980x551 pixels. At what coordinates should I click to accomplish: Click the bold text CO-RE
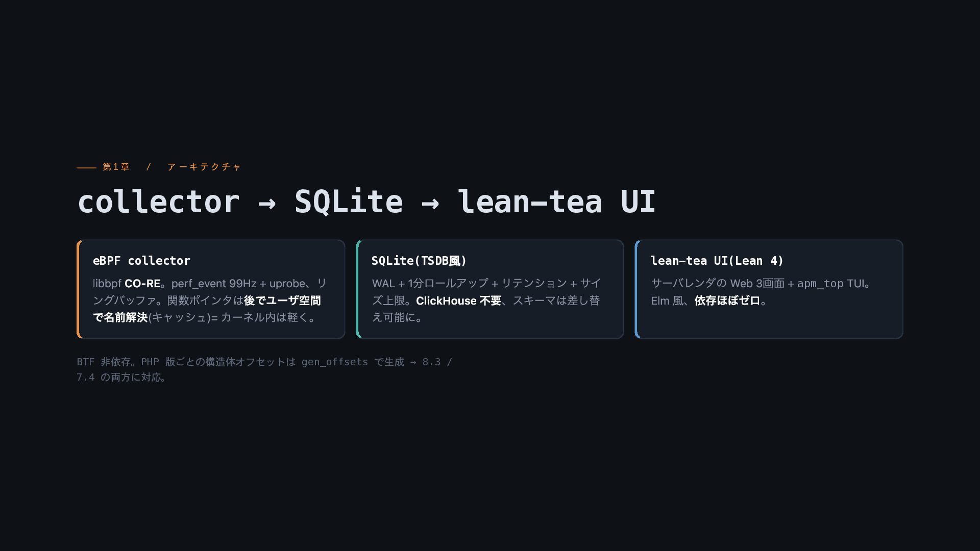tap(142, 284)
